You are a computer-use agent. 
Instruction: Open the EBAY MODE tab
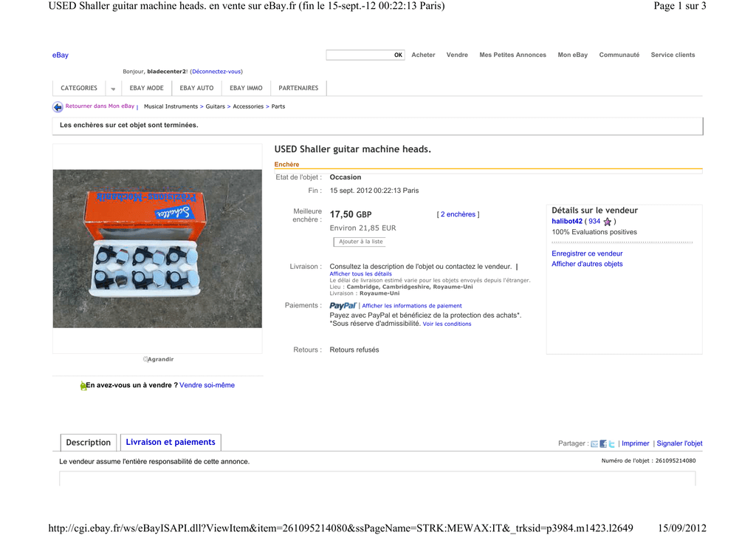[x=147, y=88]
